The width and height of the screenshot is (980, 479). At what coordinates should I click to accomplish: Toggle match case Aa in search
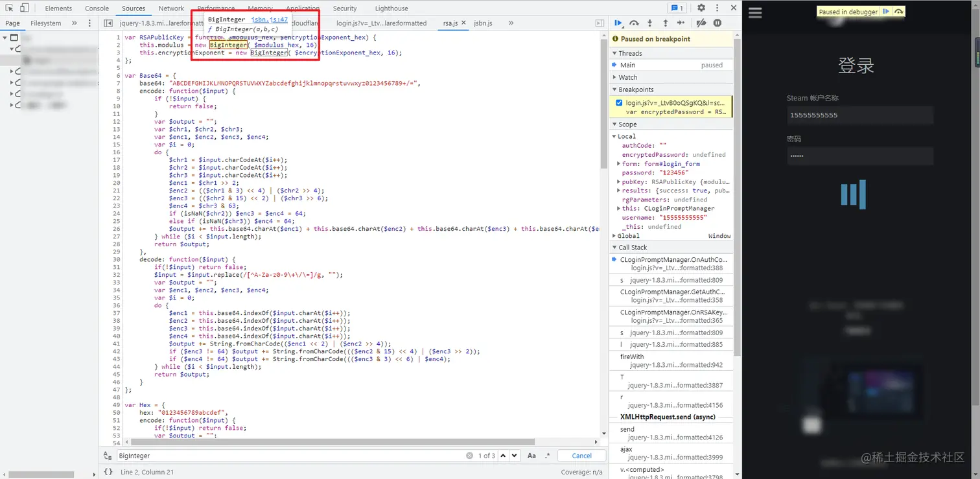tap(531, 456)
